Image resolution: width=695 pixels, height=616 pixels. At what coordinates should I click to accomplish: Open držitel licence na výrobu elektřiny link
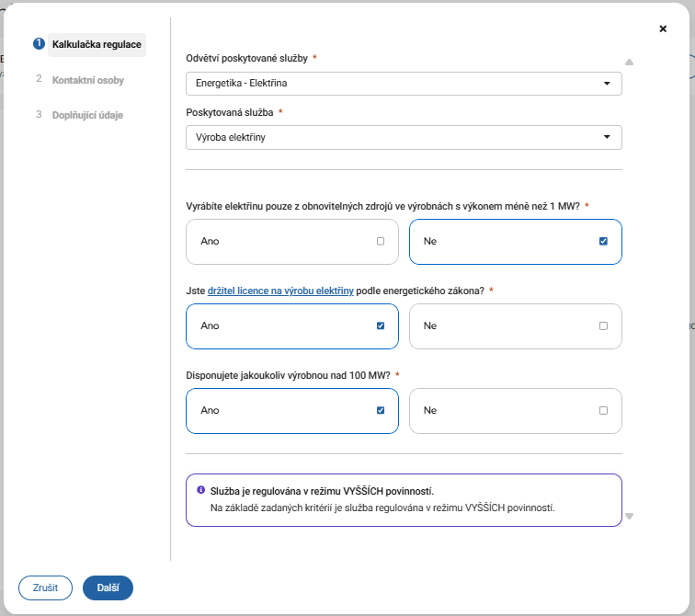[x=280, y=291]
